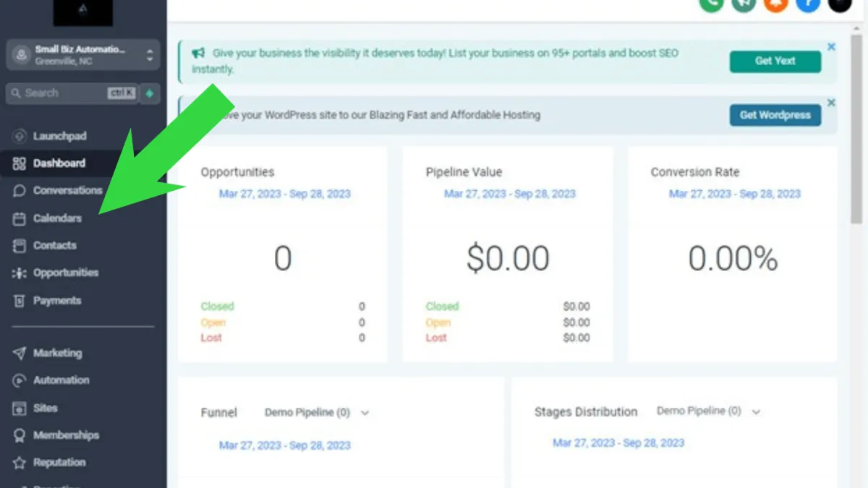Click the blue help question mark icon
Image resolution: width=868 pixels, height=488 pixels.
[808, 4]
